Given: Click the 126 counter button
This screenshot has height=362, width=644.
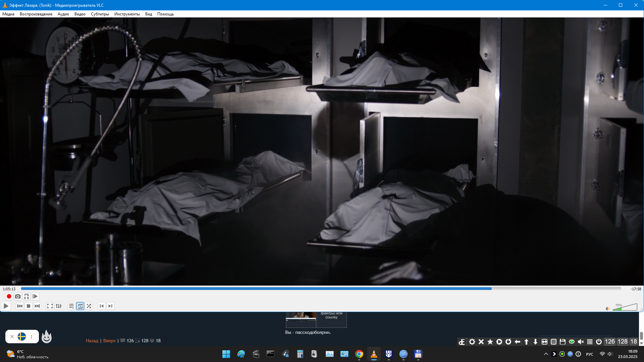Looking at the screenshot, I should pos(610,342).
